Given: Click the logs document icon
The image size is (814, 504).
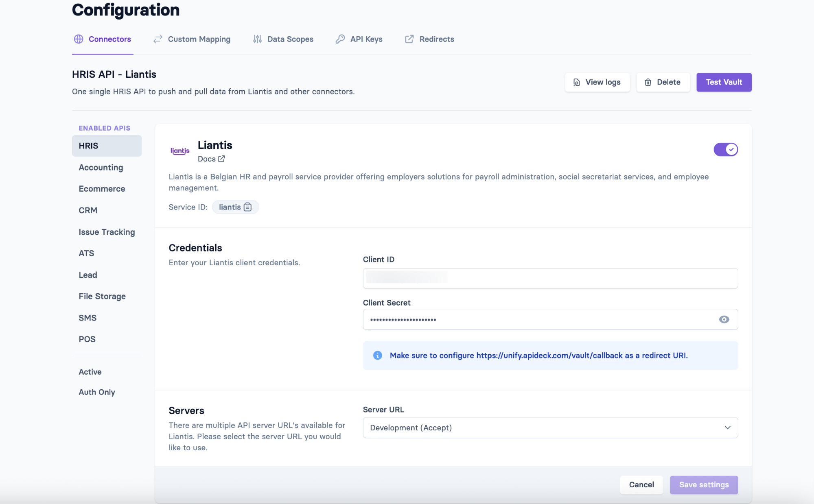Looking at the screenshot, I should (x=576, y=82).
